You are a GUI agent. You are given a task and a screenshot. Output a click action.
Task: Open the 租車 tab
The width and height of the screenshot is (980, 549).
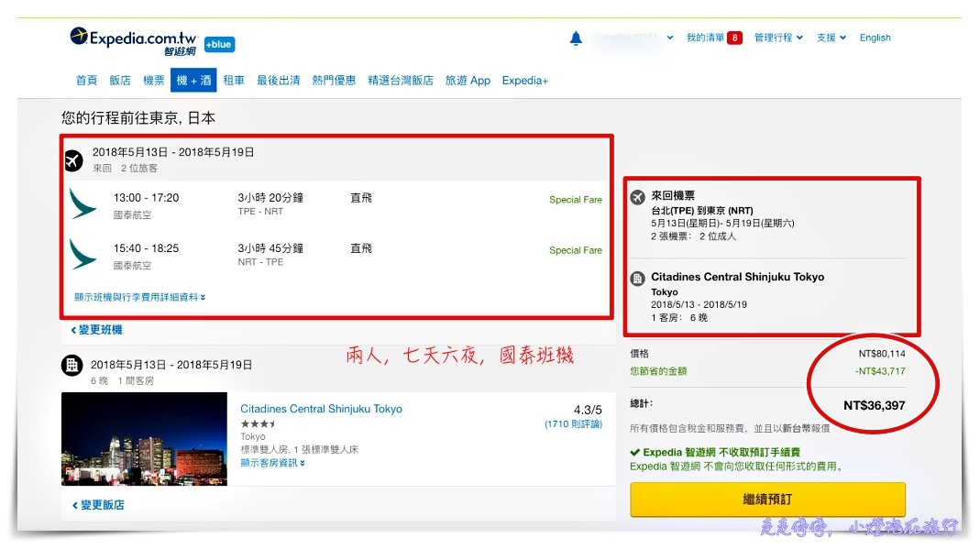coord(234,81)
